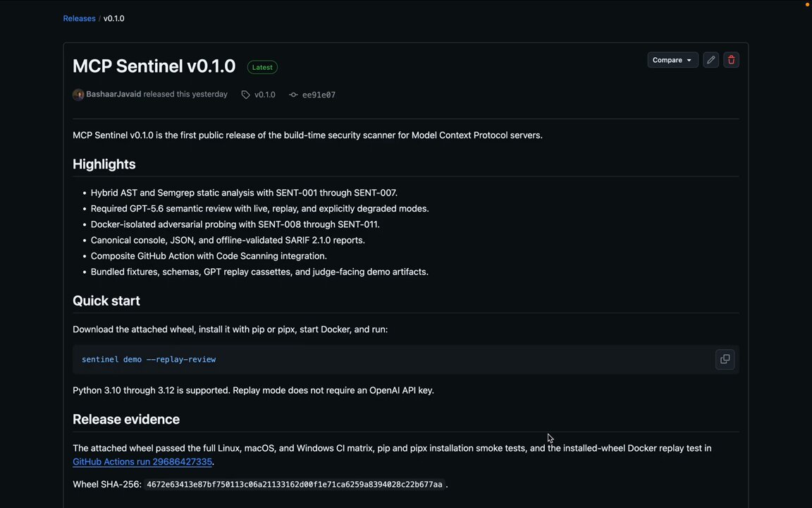Image resolution: width=812 pixels, height=508 pixels.
Task: Click the 'Canonical console, JSON' bullet
Action: 228,241
